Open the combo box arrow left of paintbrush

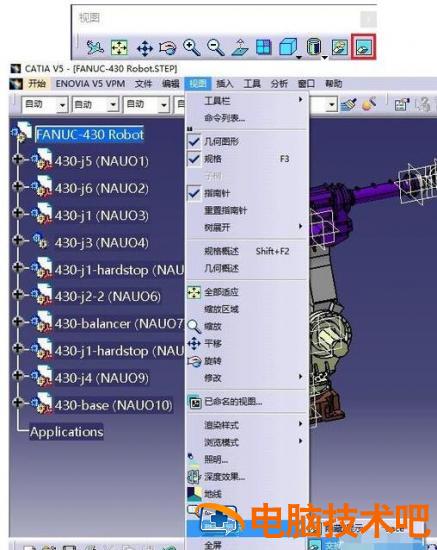[331, 105]
